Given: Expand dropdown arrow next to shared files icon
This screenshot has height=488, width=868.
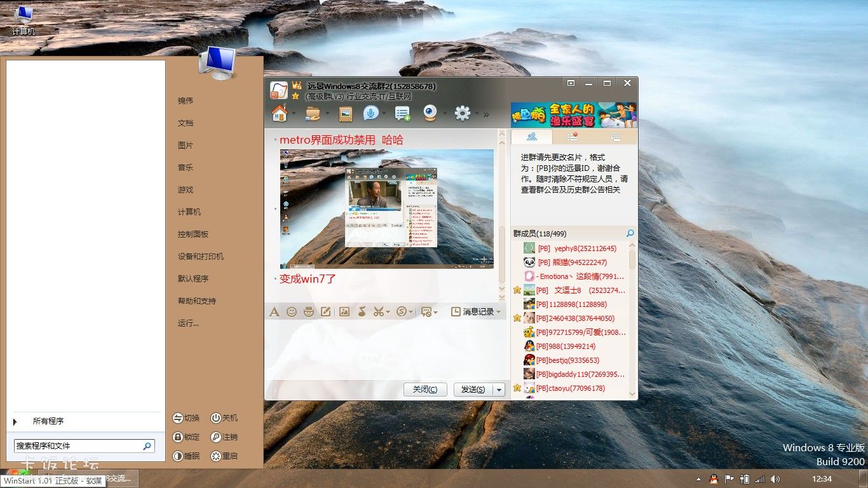Looking at the screenshot, I should (327, 115).
